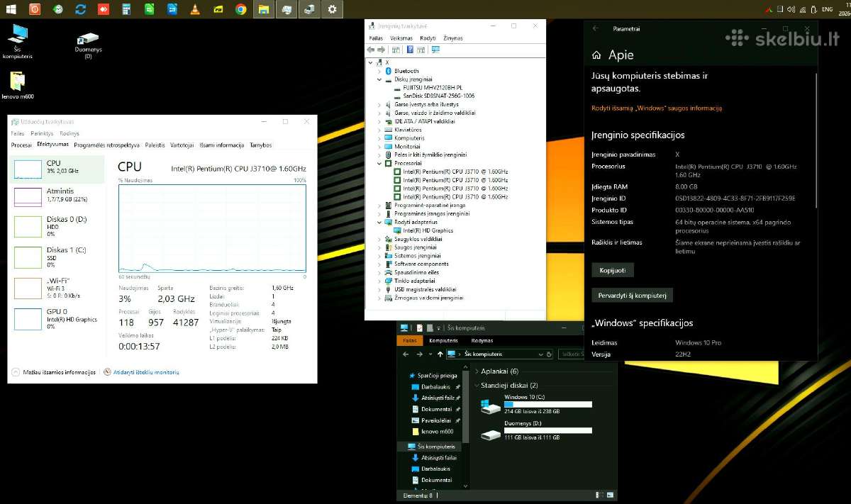The image size is (851, 504).
Task: Open 'Šis kompiuteris' desktop icon
Action: pos(17,42)
